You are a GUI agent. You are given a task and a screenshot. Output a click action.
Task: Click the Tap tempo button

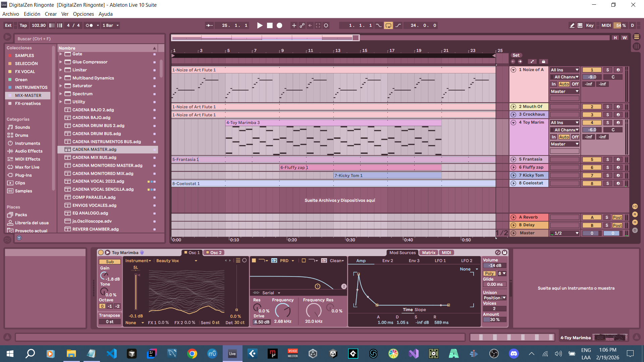point(23,25)
